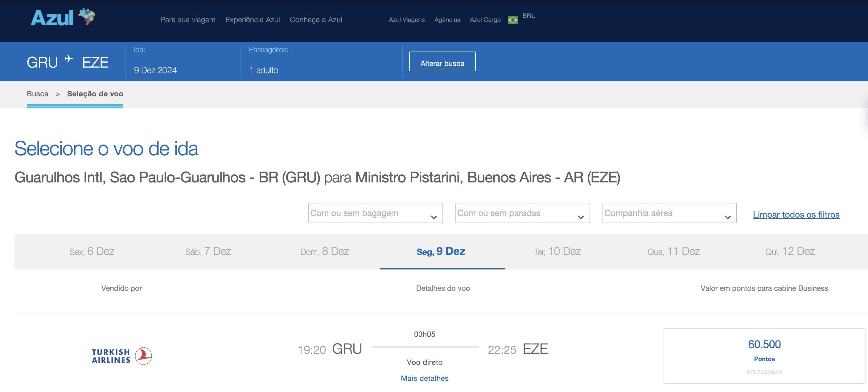Click the airplane icon between GRU and EZE

click(x=69, y=59)
